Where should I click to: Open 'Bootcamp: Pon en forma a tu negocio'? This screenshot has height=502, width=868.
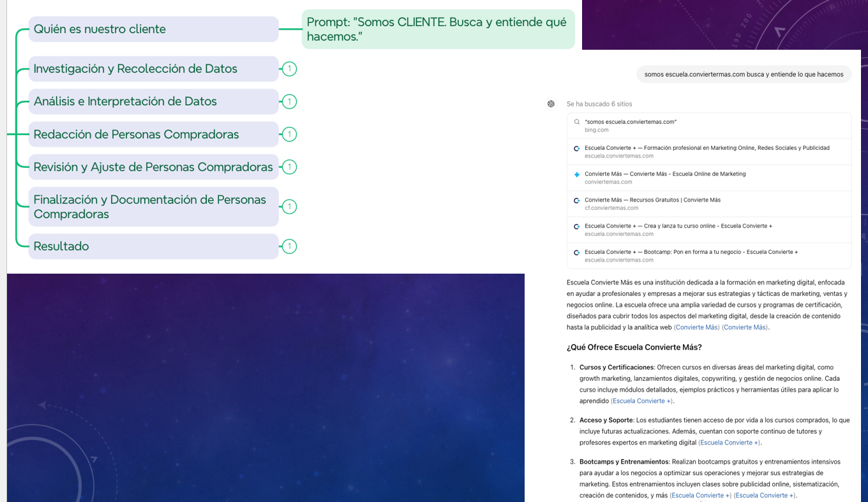click(x=709, y=256)
